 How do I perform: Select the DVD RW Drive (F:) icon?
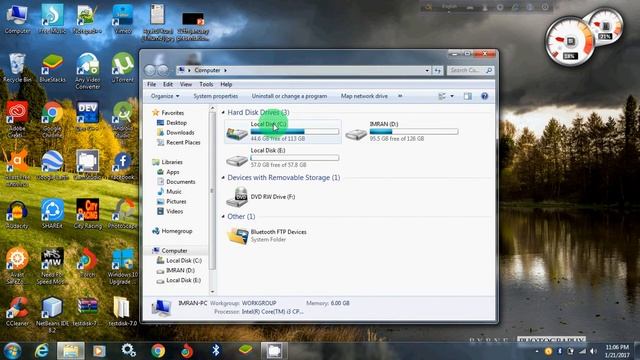[237, 197]
